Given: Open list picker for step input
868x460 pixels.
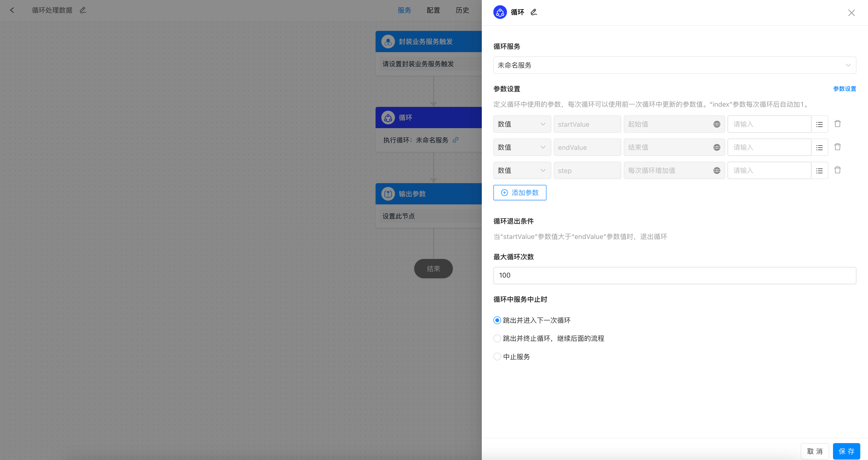Looking at the screenshot, I should pos(819,171).
